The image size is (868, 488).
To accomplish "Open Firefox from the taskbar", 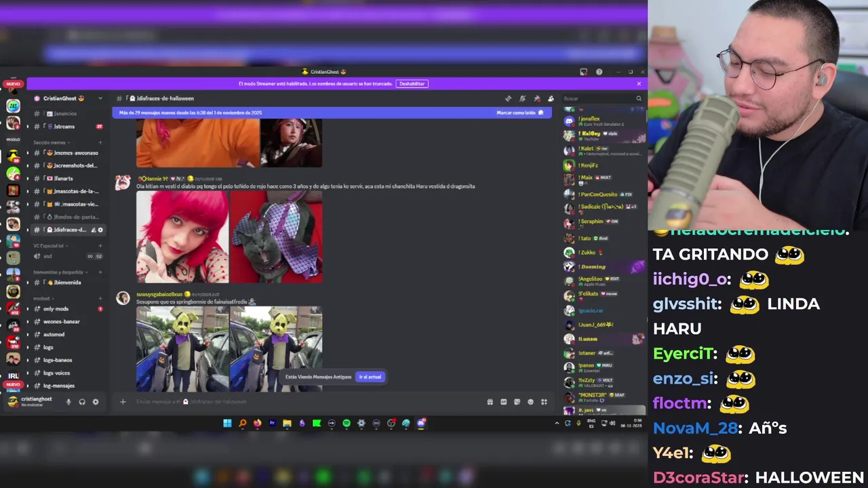I will [x=257, y=424].
